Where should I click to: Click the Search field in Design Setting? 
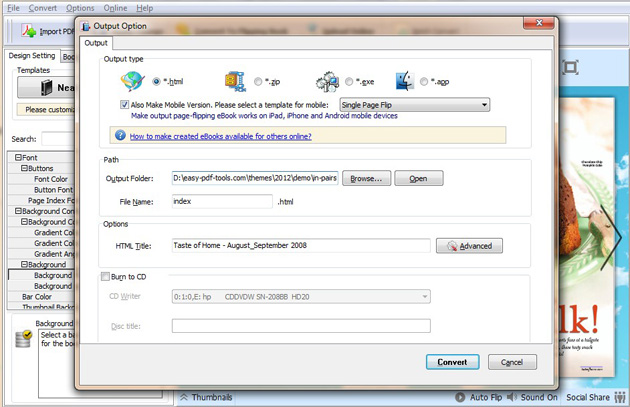point(59,139)
